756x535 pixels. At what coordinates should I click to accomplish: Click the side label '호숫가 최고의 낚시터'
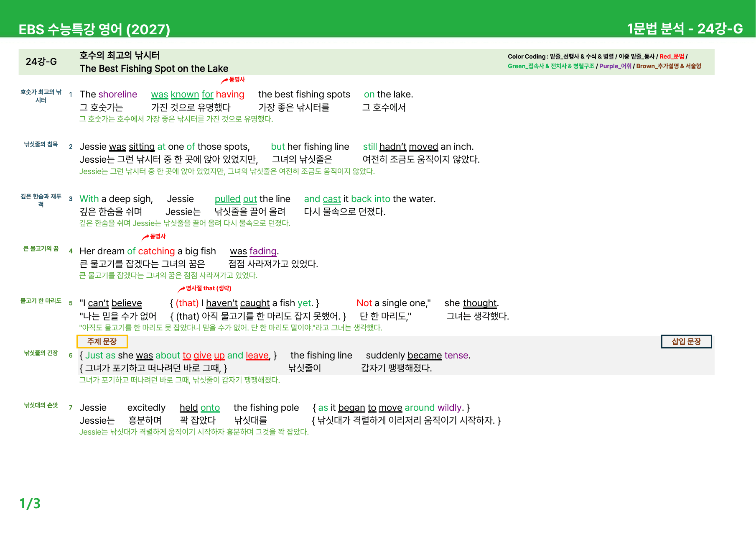coord(41,96)
